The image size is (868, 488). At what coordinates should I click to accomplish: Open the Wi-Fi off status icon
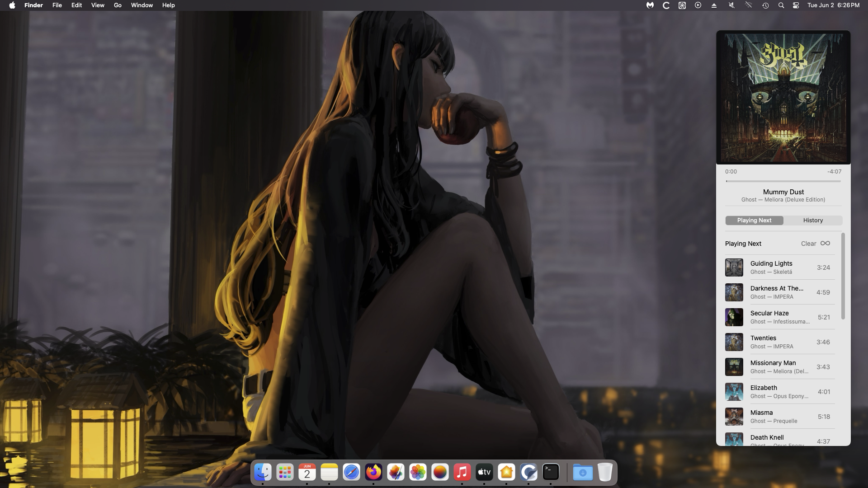pyautogui.click(x=749, y=5)
